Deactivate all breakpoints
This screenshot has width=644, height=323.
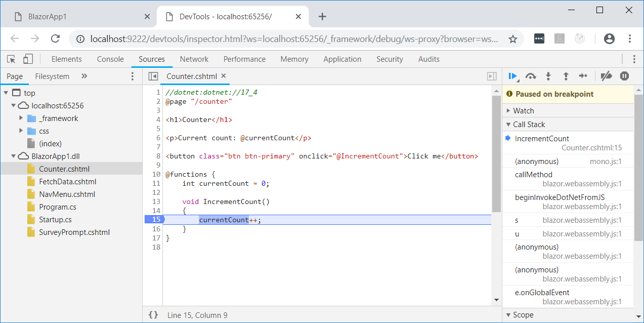click(x=606, y=76)
